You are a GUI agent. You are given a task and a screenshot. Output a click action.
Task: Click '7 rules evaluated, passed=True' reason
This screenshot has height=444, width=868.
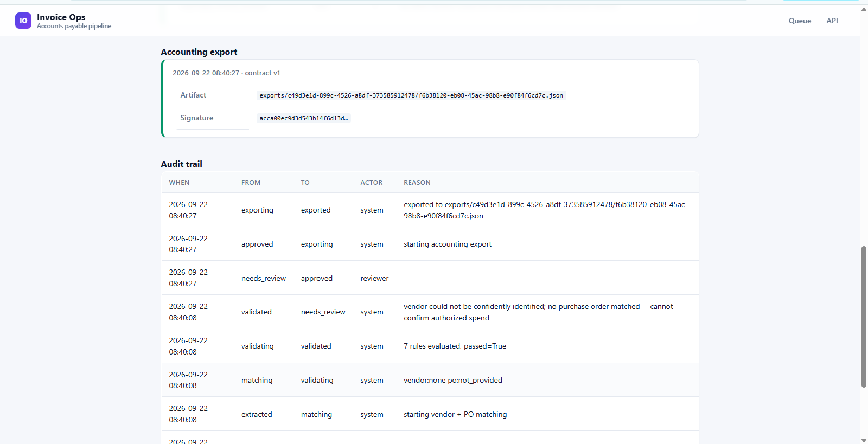pyautogui.click(x=455, y=346)
